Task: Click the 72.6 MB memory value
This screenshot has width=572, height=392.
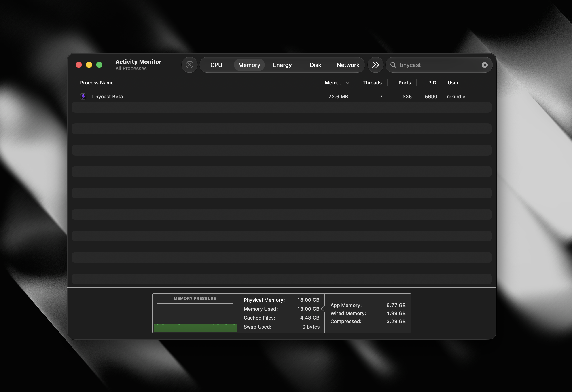Action: [338, 96]
